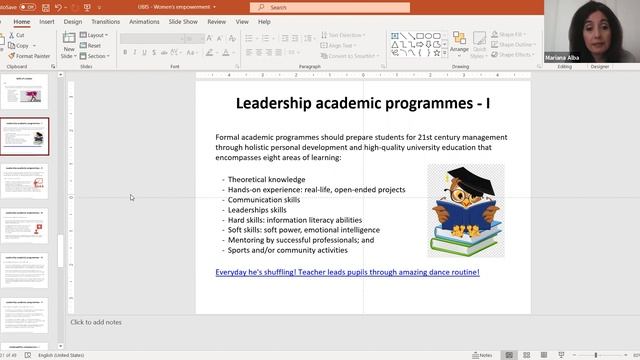Toggle the Notes pane button in status bar
640x360 pixels.
click(482, 355)
